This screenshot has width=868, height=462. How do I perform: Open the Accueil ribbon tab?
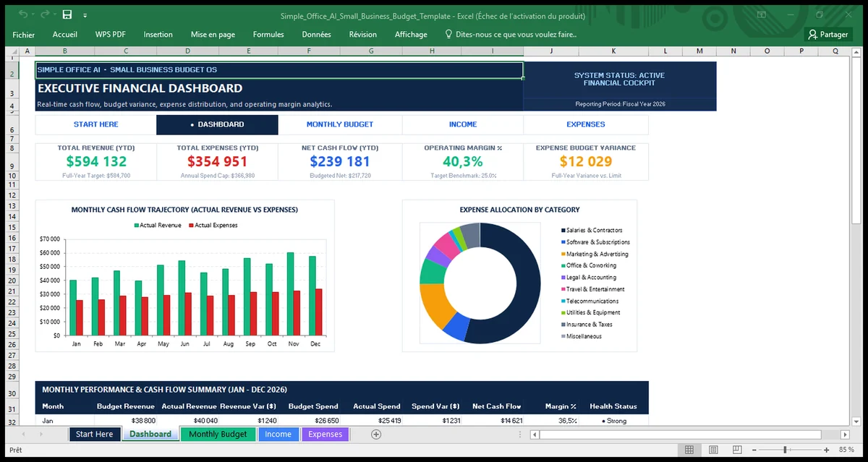(65, 34)
